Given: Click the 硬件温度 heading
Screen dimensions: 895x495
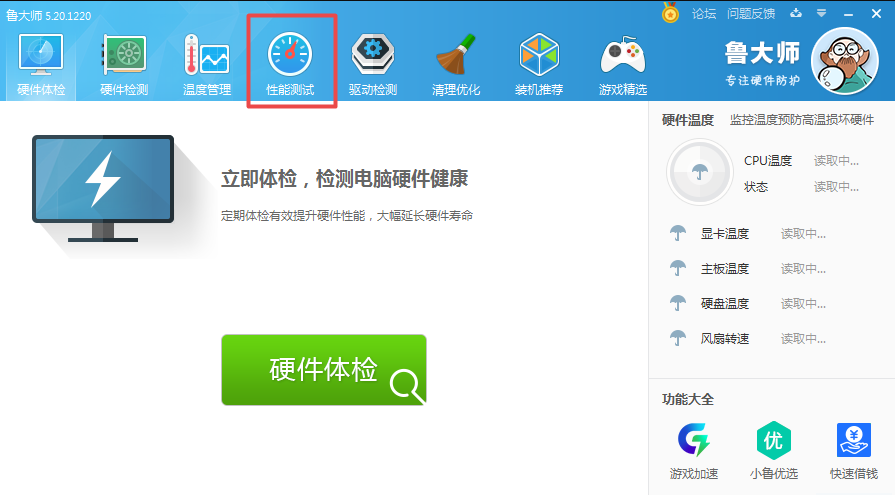Looking at the screenshot, I should [688, 120].
